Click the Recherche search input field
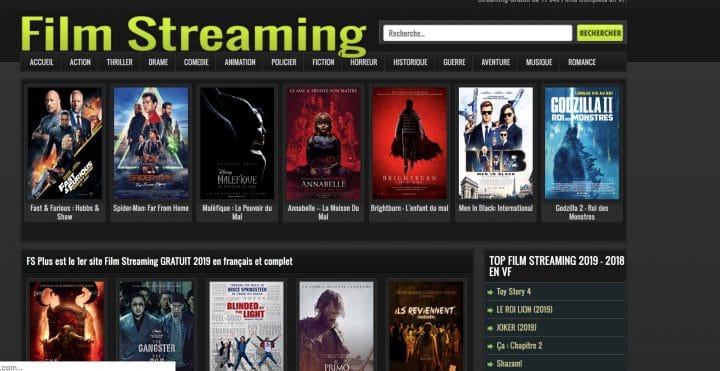The width and height of the screenshot is (720, 371). pyautogui.click(x=478, y=33)
